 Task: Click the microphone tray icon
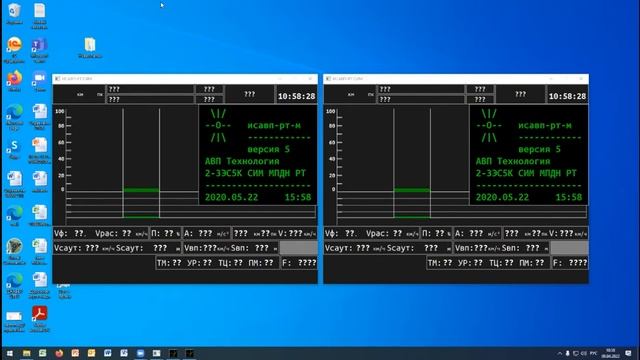pos(567,353)
